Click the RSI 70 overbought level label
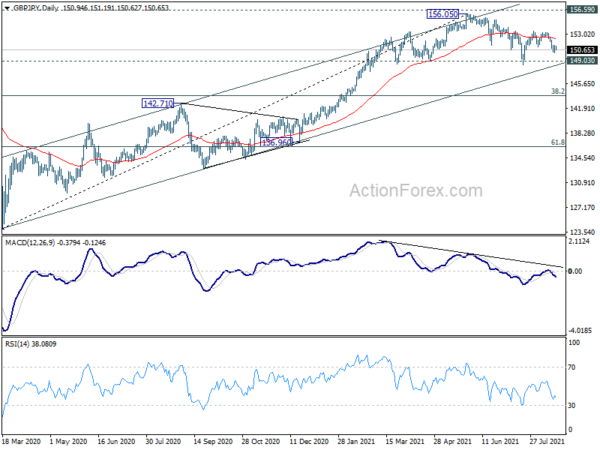The image size is (600, 450). (x=572, y=367)
